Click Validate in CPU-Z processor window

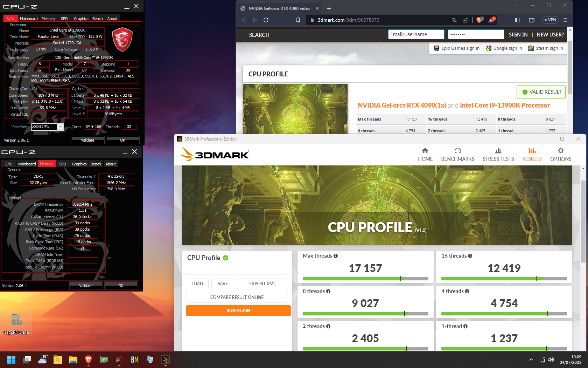87,140
